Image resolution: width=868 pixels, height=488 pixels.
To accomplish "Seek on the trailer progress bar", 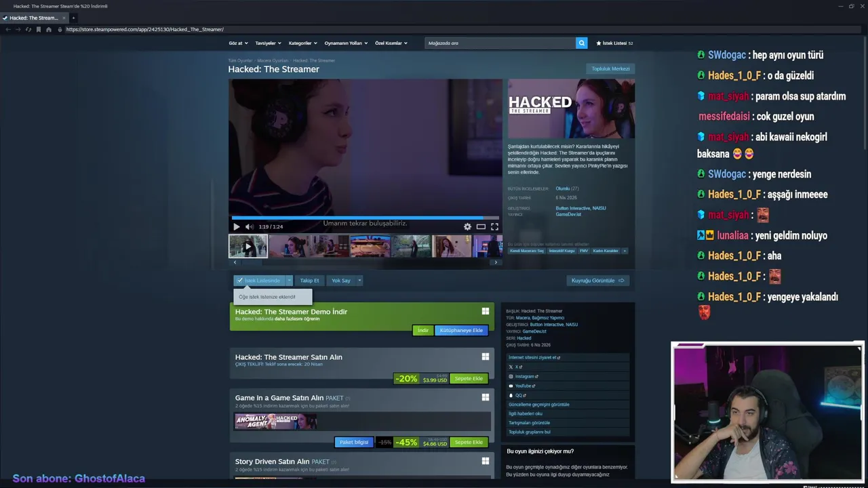I will (366, 218).
